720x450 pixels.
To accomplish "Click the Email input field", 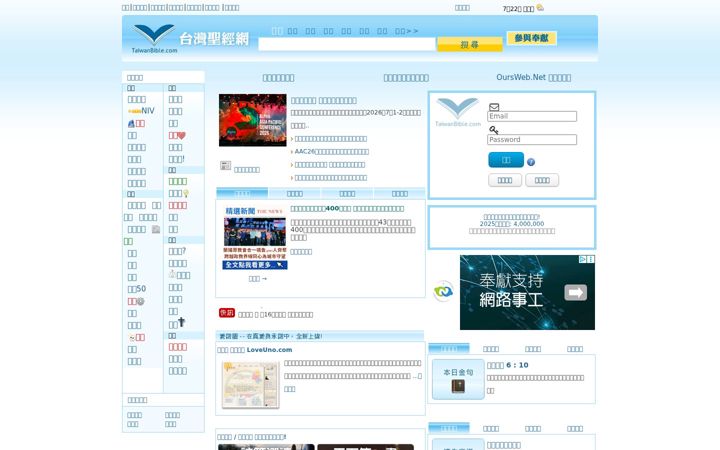I will coord(532,116).
